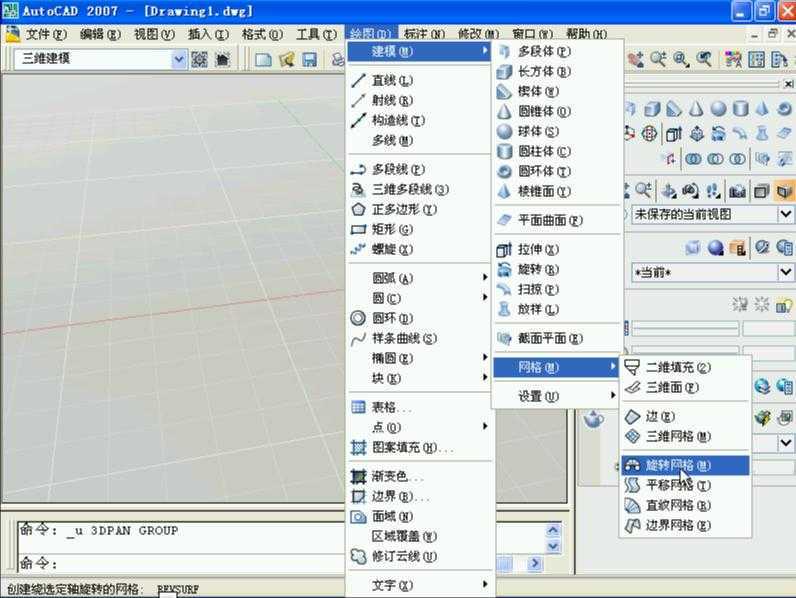This screenshot has height=598, width=796.
Task: Expand the 点 (O) point submenu
Action: click(419, 427)
